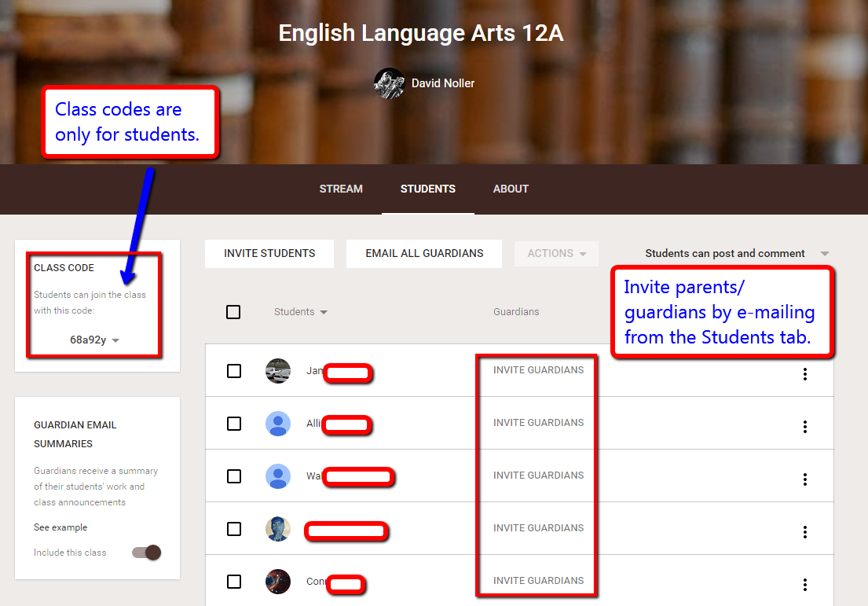Open more options menu for Wa's row

point(805,479)
